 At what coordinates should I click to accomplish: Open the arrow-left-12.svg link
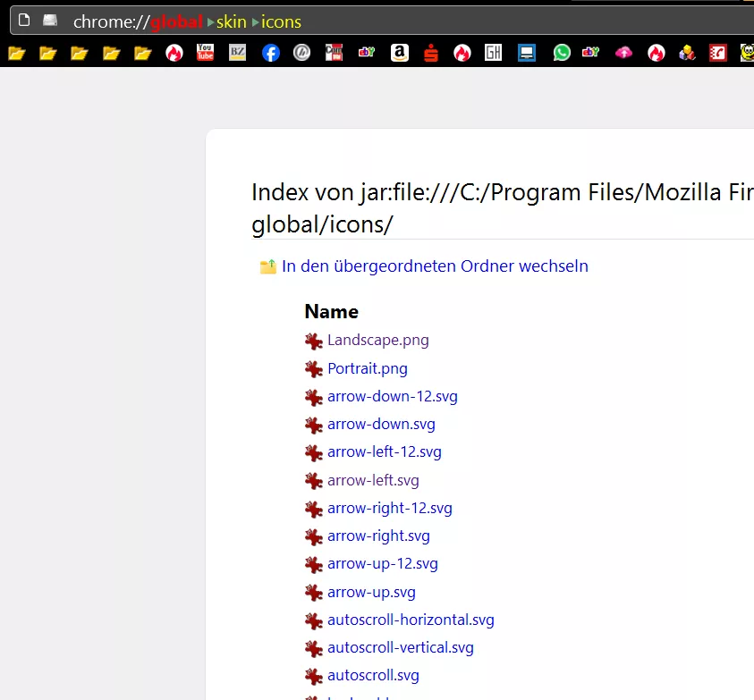click(x=385, y=452)
